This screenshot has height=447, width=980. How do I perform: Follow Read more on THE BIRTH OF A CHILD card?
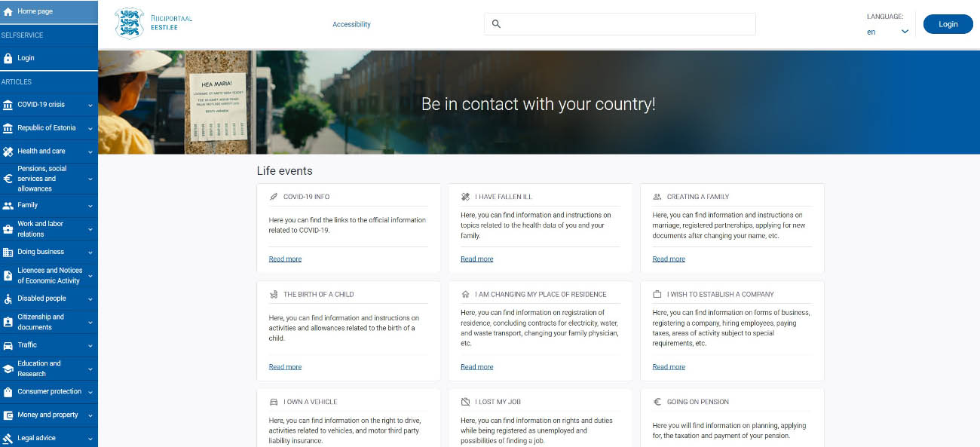click(285, 367)
